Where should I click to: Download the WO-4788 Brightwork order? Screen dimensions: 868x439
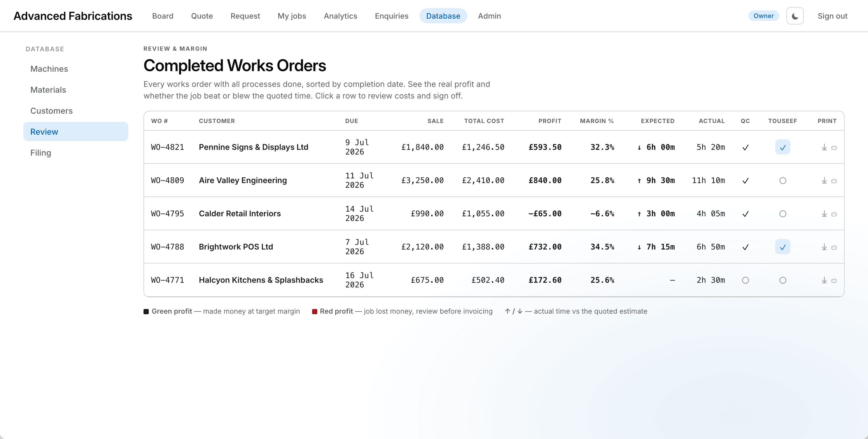click(x=824, y=247)
